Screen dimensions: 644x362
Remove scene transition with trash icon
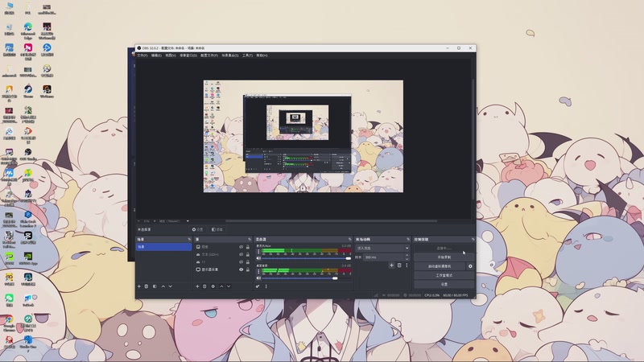click(x=399, y=265)
